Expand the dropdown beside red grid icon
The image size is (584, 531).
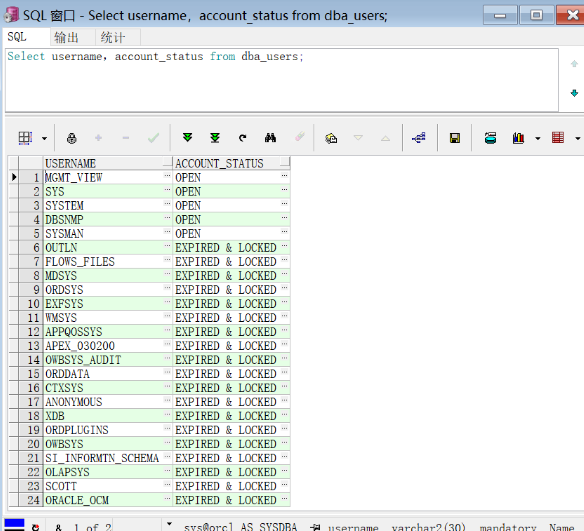[x=577, y=139]
